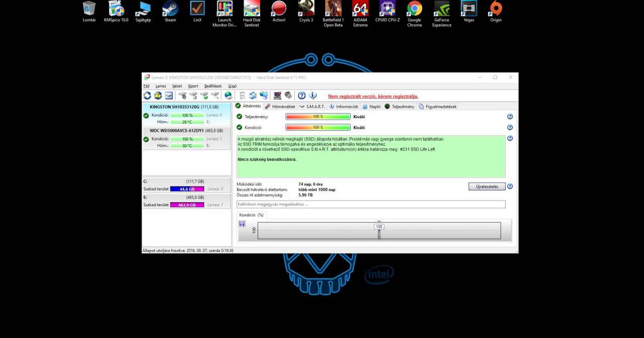Select the WDC WD5000AVCS-612DY1 disk entry
This screenshot has width=644, height=338.
tap(187, 138)
